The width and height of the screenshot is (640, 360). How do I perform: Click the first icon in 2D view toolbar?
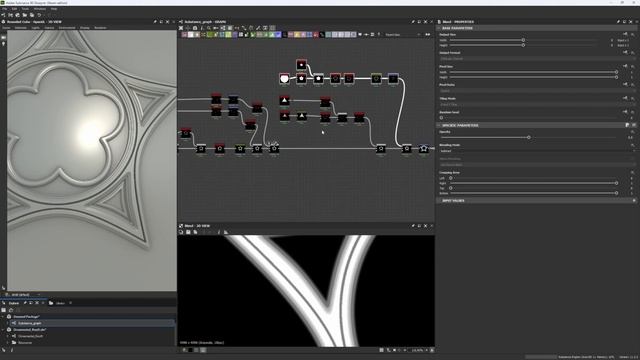181,232
